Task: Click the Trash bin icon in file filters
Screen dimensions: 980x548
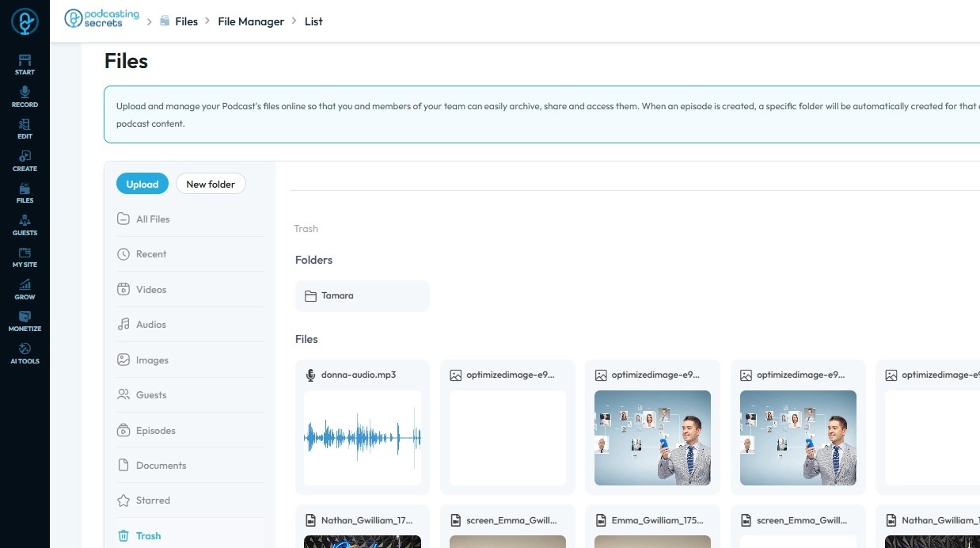Action: [123, 536]
